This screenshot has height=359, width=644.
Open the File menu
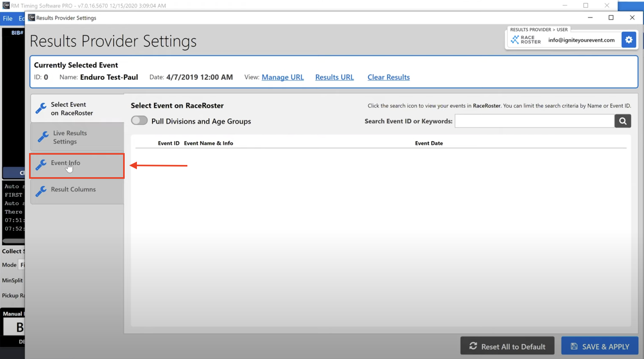[x=8, y=18]
